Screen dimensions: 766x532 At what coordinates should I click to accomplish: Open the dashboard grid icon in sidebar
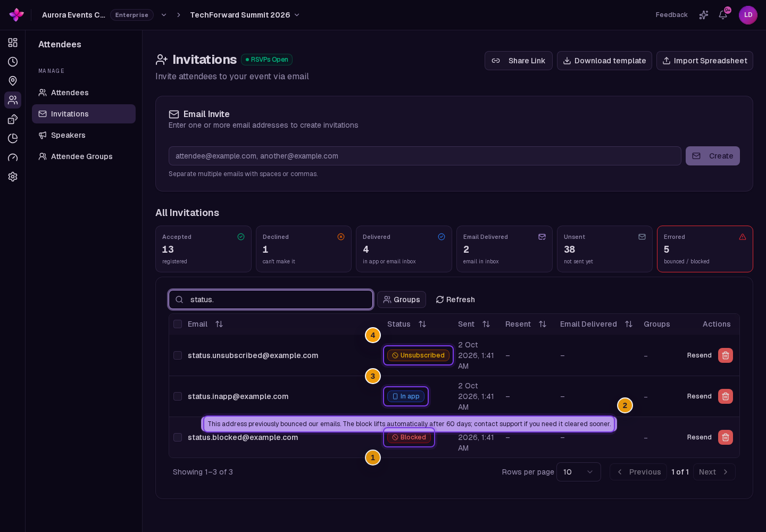[13, 43]
